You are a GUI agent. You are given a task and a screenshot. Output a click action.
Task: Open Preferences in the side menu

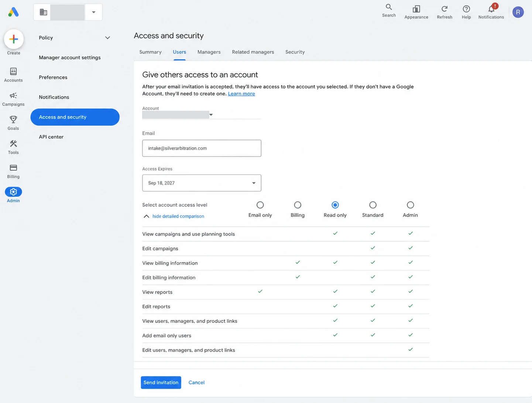53,78
